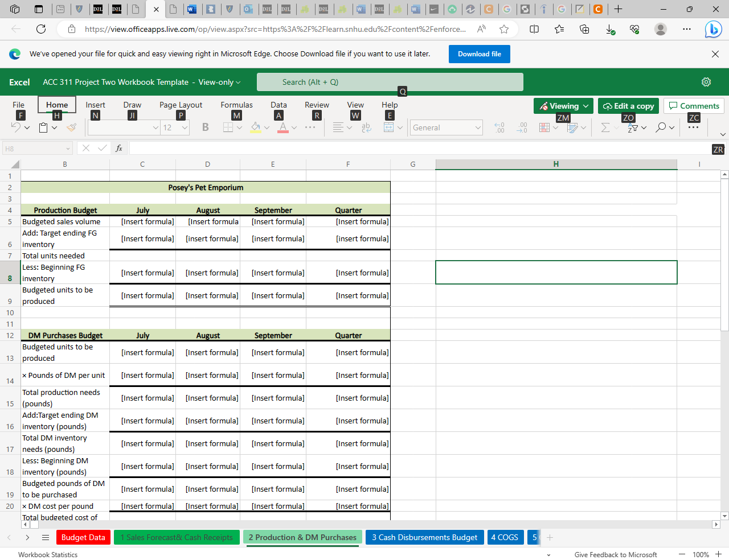Select the Posey's Pet Emporium title cell

pos(206,187)
